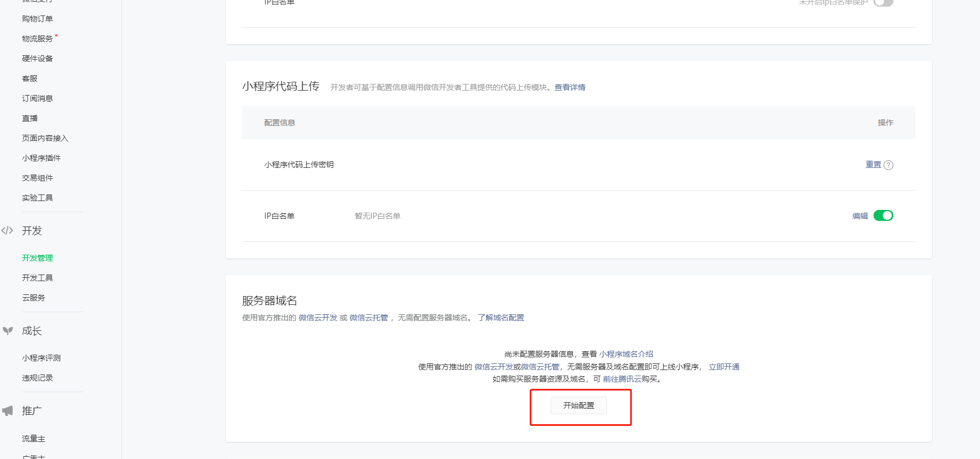Image resolution: width=980 pixels, height=459 pixels.
Task: Open the 前往腾讯云 link
Action: coord(622,379)
